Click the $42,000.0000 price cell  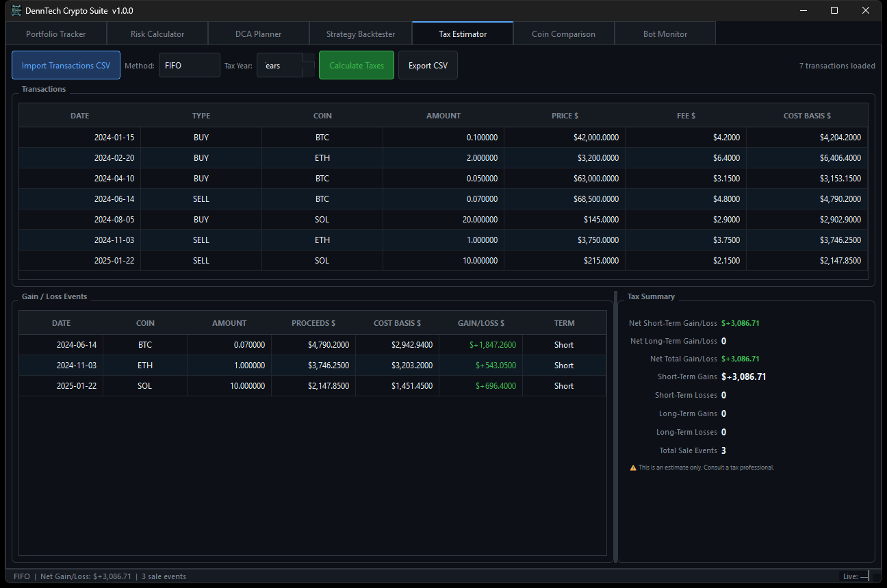[x=565, y=138]
